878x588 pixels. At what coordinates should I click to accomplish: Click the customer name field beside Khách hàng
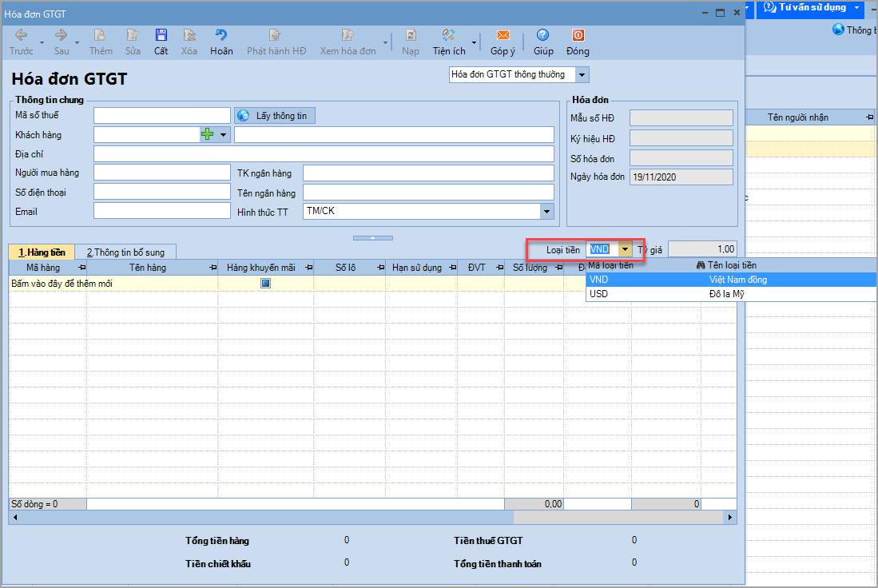pos(394,134)
